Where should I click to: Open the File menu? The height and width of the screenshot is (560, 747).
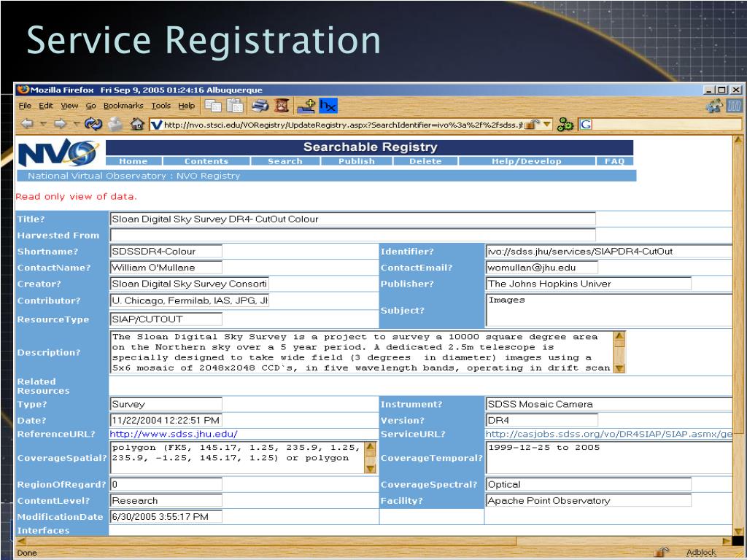(25, 106)
